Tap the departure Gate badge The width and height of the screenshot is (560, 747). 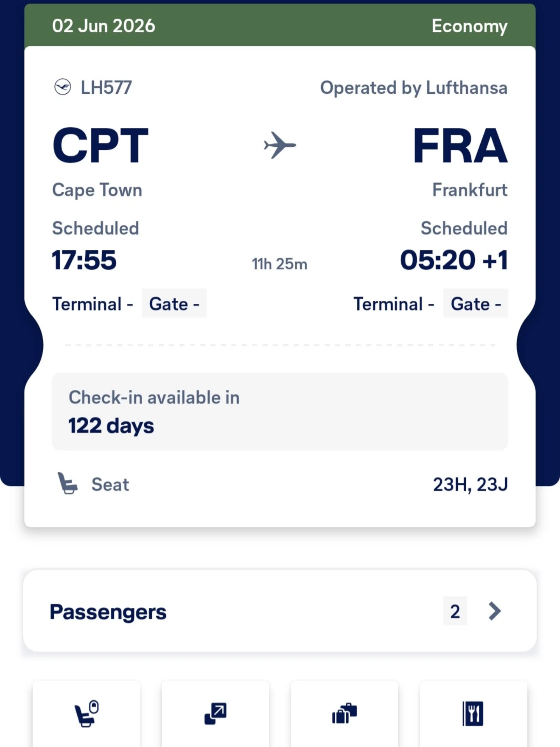174,303
